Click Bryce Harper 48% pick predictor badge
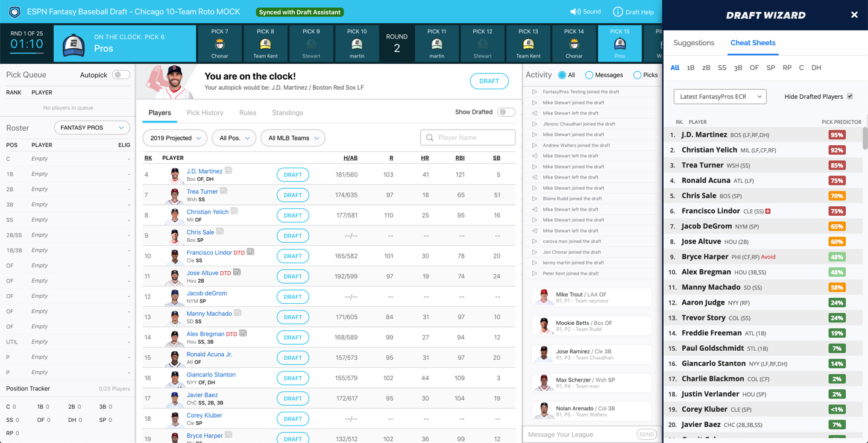Image resolution: width=868 pixels, height=443 pixels. coord(837,257)
